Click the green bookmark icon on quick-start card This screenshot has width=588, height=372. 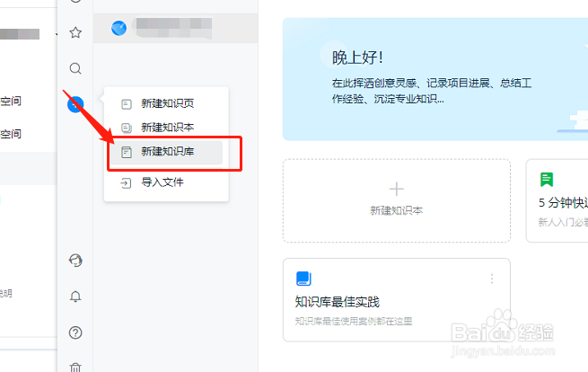tap(547, 180)
